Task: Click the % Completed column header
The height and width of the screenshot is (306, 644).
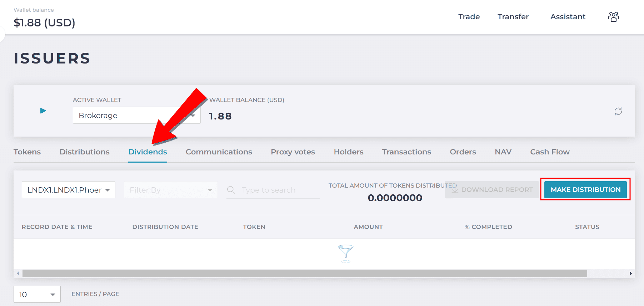Action: click(x=488, y=227)
